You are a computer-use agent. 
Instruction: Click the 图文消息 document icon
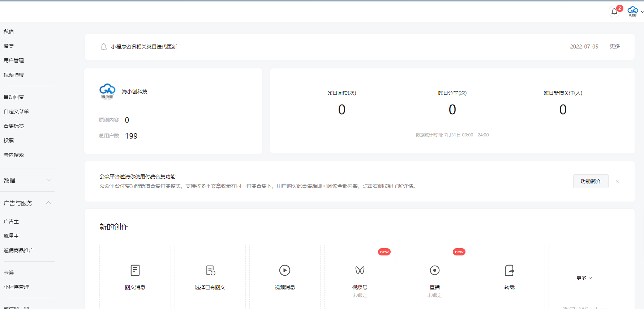(135, 270)
